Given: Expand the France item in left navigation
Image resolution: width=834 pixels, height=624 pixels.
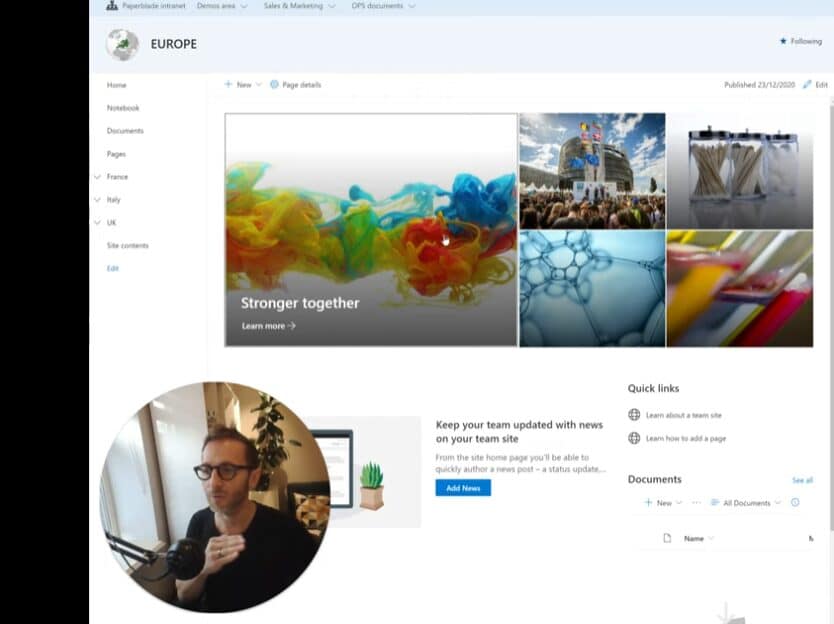Looking at the screenshot, I should pos(97,177).
